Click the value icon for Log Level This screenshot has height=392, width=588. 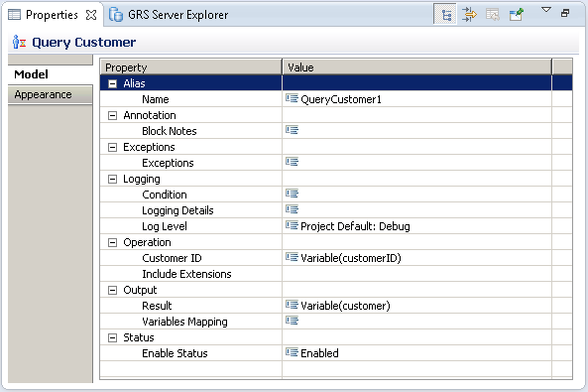click(292, 225)
